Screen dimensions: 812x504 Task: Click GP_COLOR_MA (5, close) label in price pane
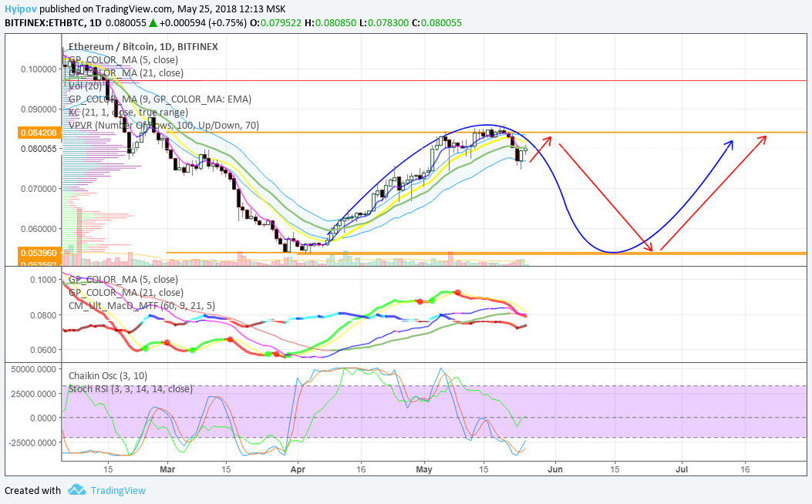coord(123,59)
